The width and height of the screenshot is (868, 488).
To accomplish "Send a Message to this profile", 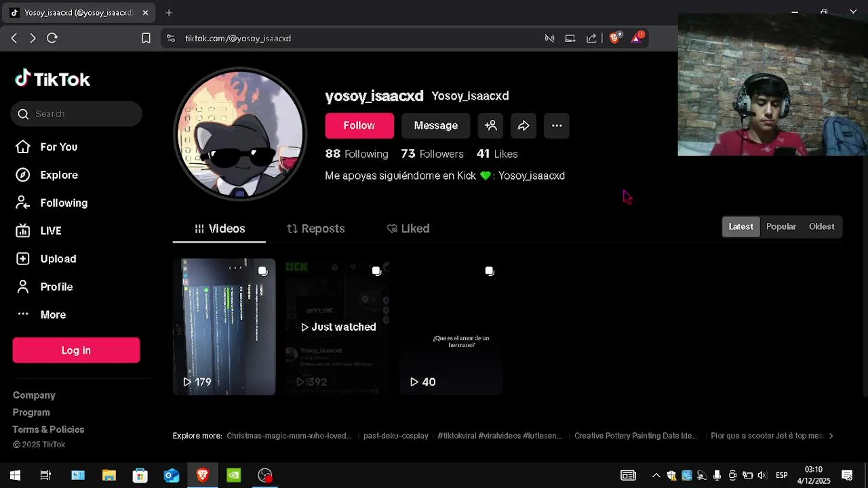I will click(436, 125).
